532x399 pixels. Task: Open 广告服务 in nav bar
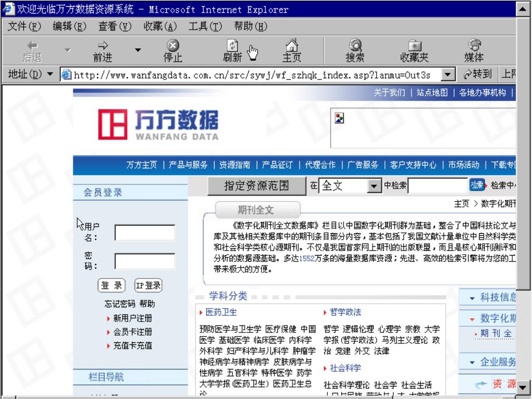tap(363, 165)
